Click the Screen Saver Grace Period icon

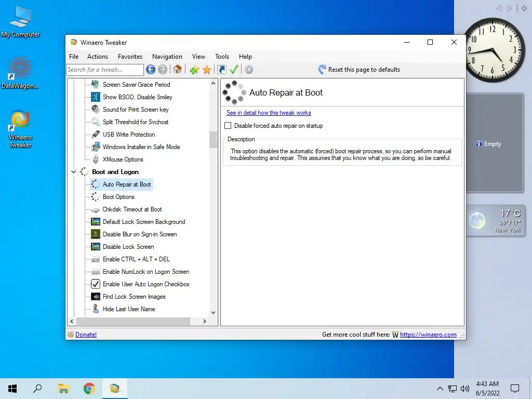coord(96,85)
